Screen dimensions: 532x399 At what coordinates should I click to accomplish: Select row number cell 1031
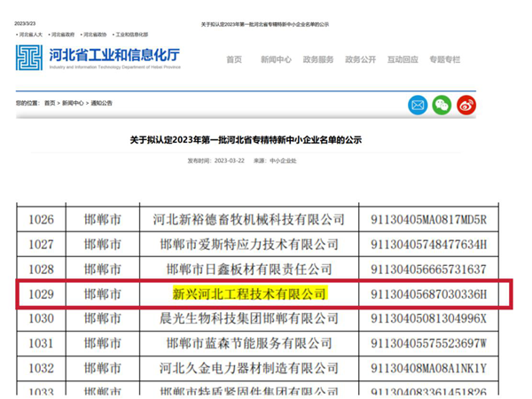(x=41, y=343)
